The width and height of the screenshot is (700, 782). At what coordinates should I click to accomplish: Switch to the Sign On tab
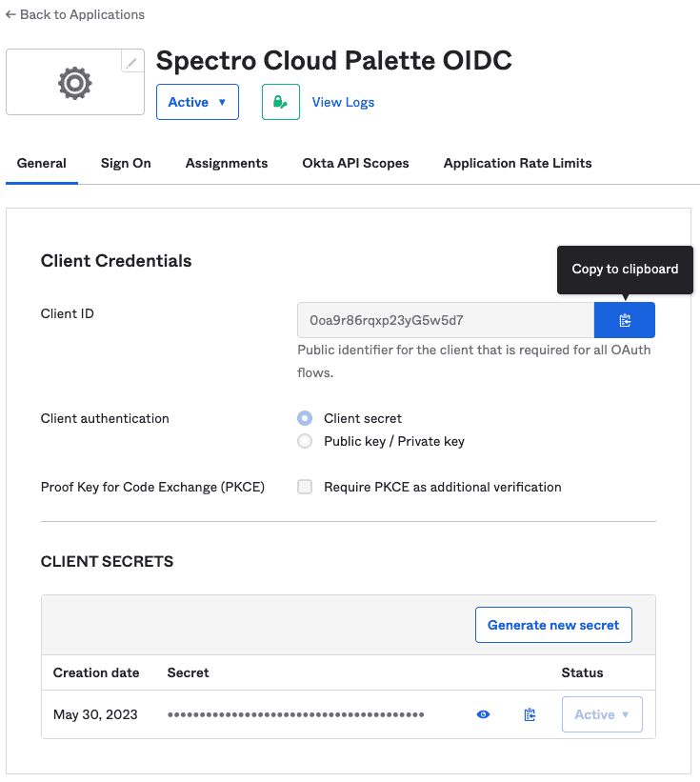pyautogui.click(x=126, y=163)
